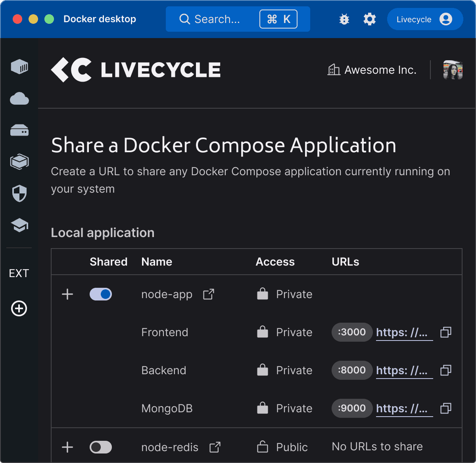Toggle off sharing for node-app
Image resolution: width=476 pixels, height=463 pixels.
click(x=101, y=294)
